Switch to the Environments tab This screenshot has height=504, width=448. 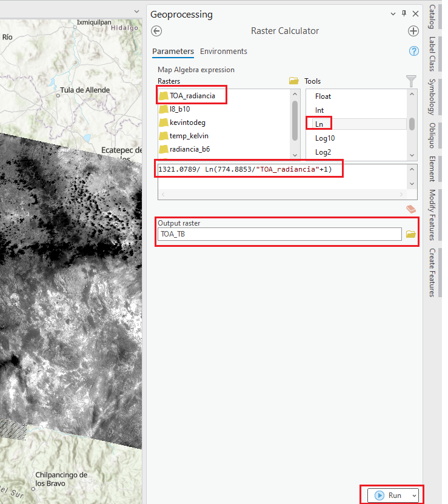point(224,52)
